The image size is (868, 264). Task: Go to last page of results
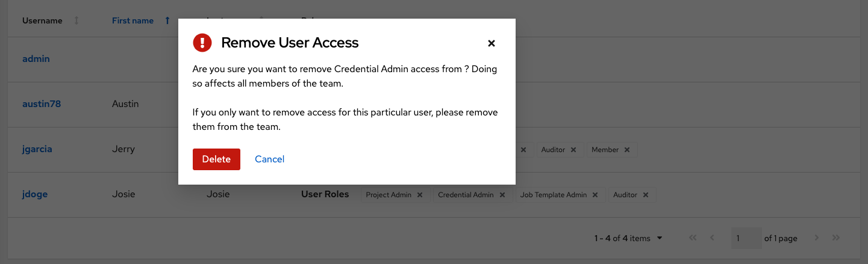[835, 238]
